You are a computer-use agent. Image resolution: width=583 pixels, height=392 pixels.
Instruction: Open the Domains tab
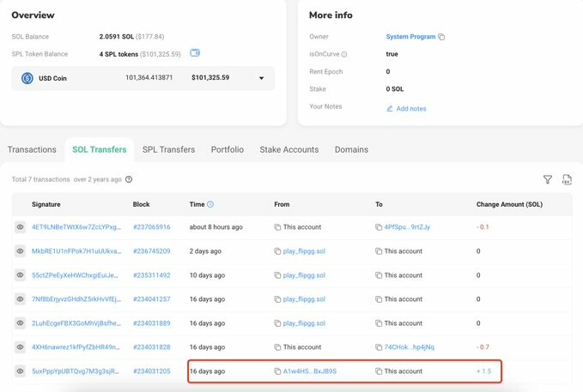tap(351, 149)
